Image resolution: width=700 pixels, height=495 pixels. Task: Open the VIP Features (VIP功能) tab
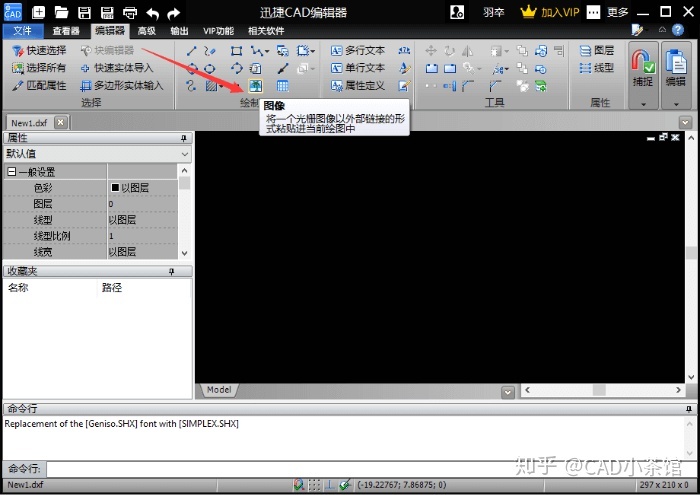[218, 31]
